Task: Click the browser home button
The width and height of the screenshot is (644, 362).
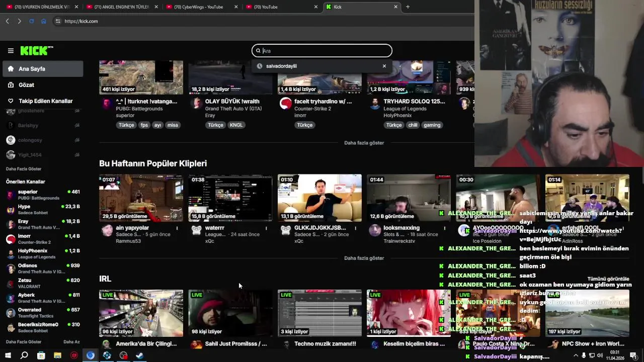Action: (43, 21)
